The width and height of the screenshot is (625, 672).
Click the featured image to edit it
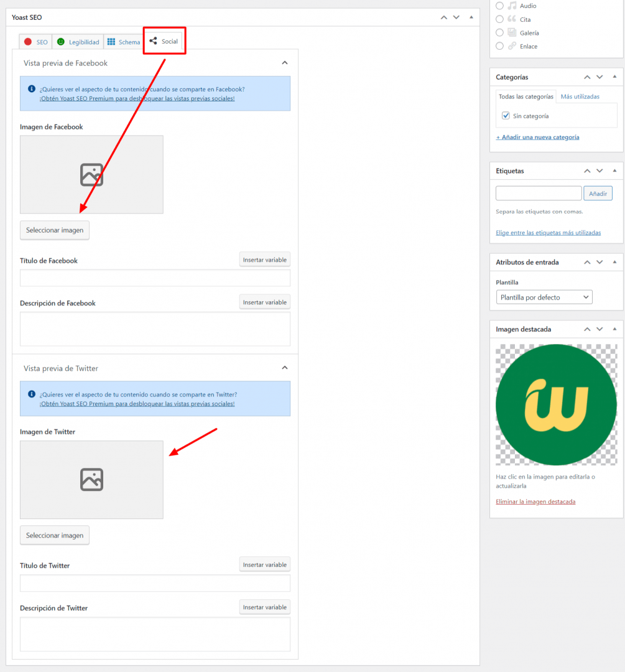click(x=557, y=404)
